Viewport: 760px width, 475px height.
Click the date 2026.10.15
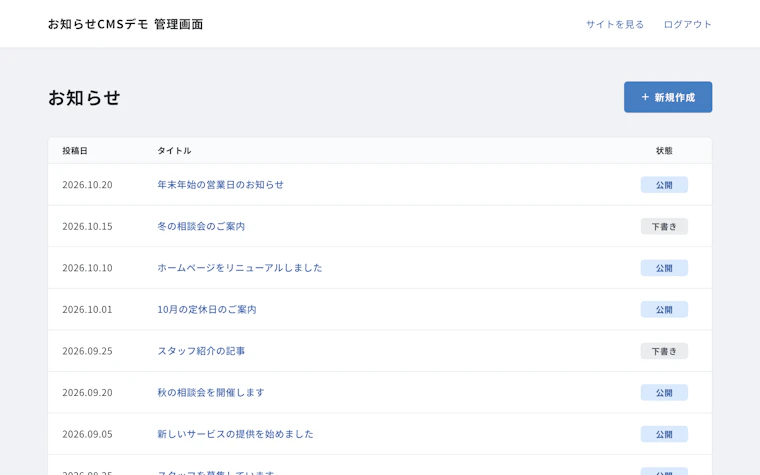coord(87,226)
